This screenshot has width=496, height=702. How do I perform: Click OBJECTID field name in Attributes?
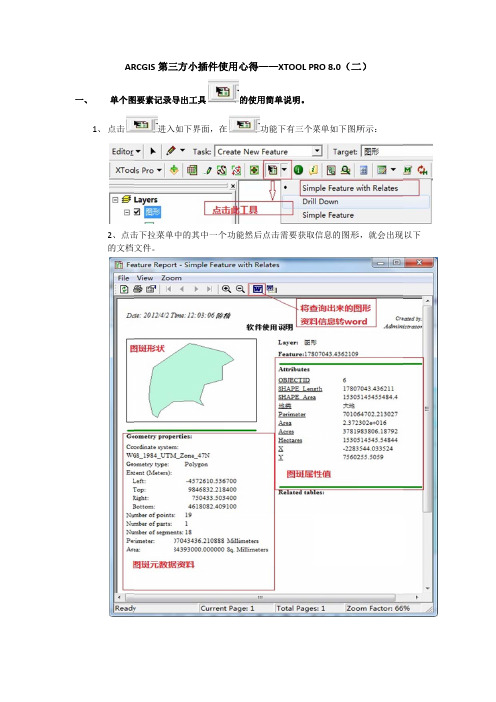pyautogui.click(x=294, y=380)
